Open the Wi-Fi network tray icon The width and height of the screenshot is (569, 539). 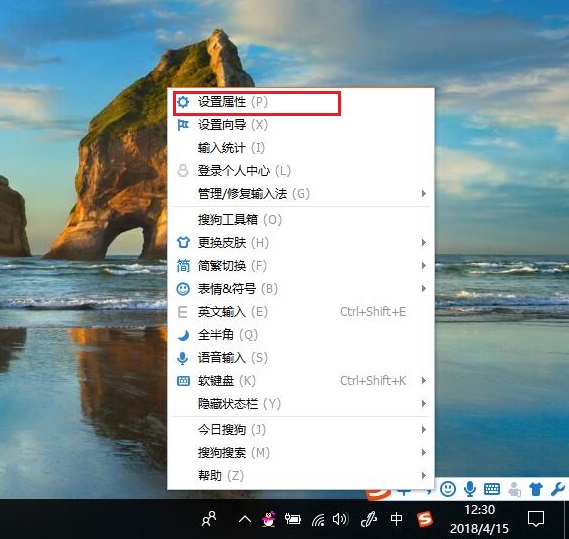click(x=318, y=520)
